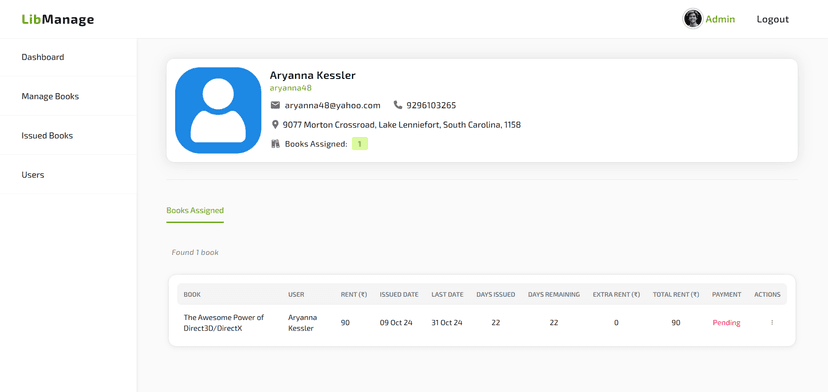828x392 pixels.
Task: Switch to the Books Assigned tab
Action: tap(195, 210)
